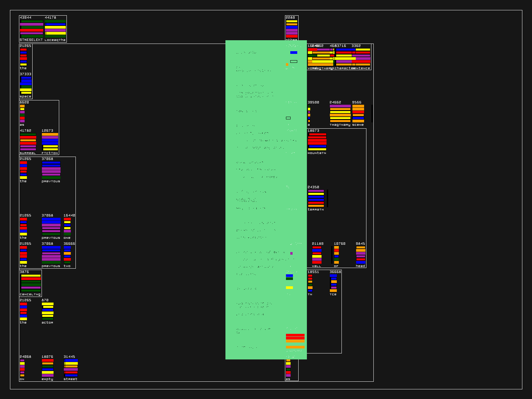Select the 'empty' token label
532x399 pixels.
[48, 379]
